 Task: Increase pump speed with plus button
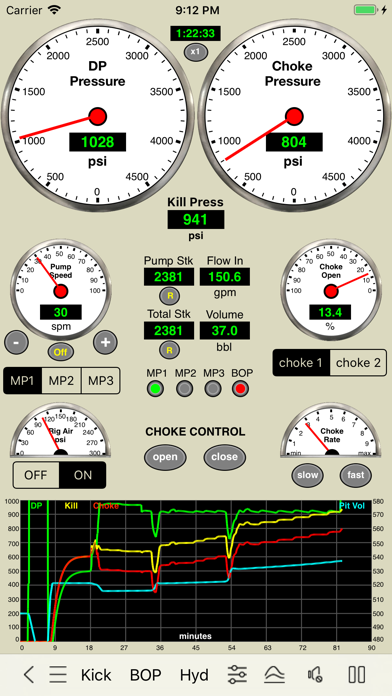105,342
